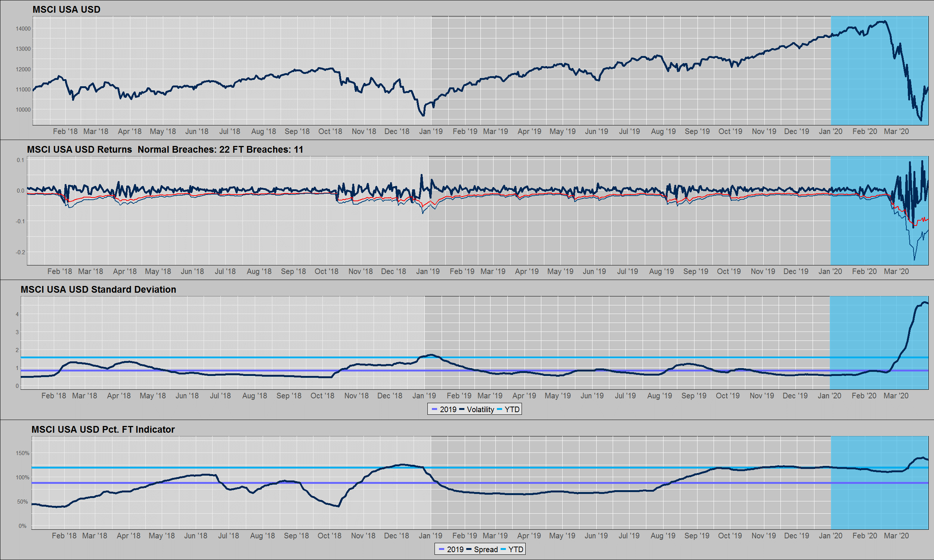This screenshot has height=560, width=934.
Task: Click the "MSCI USA USD Standard Deviation" title
Action: (x=98, y=289)
